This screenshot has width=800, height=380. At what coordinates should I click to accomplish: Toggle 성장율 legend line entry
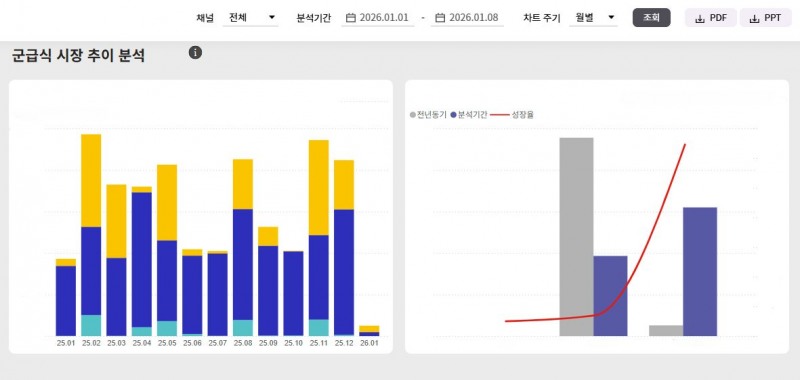click(512, 115)
